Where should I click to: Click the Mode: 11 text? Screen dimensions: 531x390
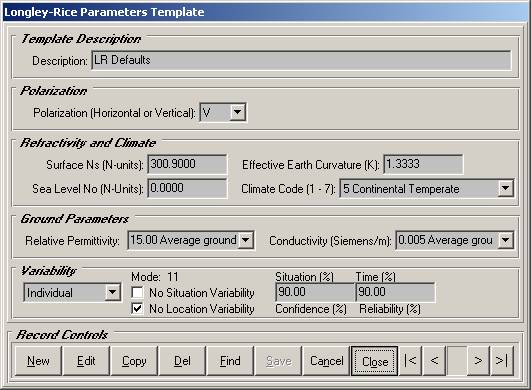(x=155, y=277)
